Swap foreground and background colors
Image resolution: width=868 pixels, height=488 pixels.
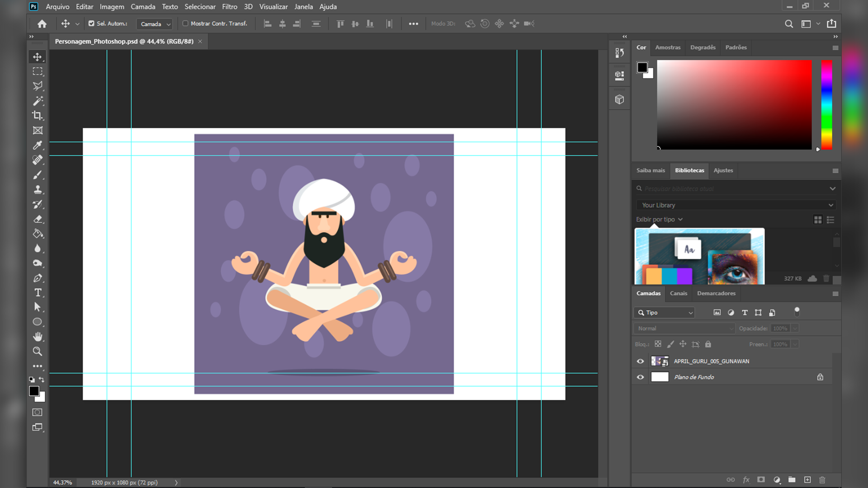click(42, 380)
